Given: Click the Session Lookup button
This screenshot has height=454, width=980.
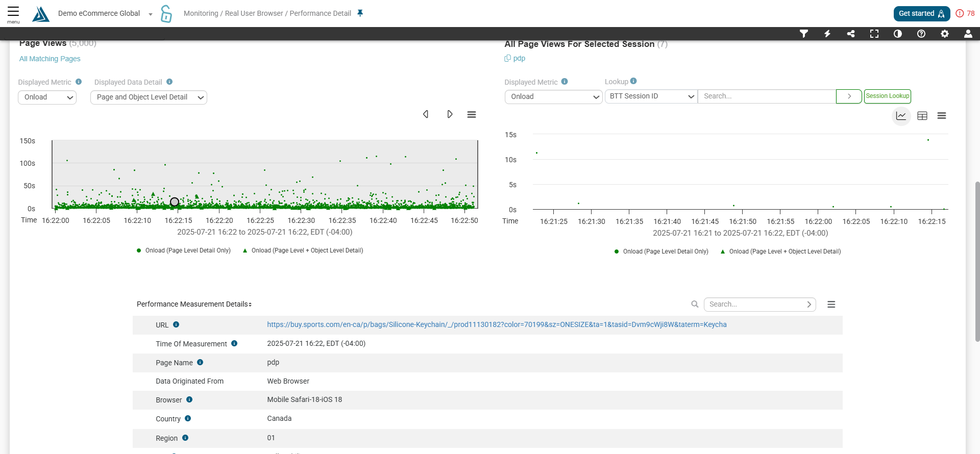Looking at the screenshot, I should tap(888, 96).
